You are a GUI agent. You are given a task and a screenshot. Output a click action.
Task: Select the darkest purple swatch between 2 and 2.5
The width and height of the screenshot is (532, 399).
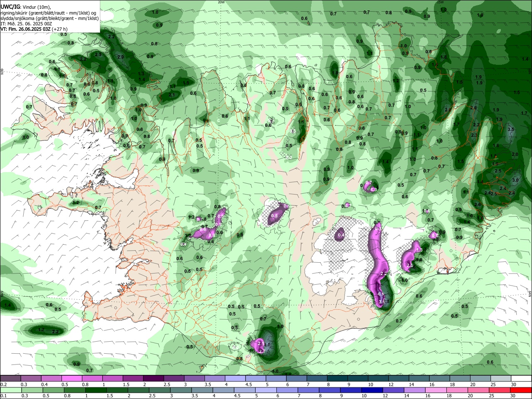tap(153, 379)
